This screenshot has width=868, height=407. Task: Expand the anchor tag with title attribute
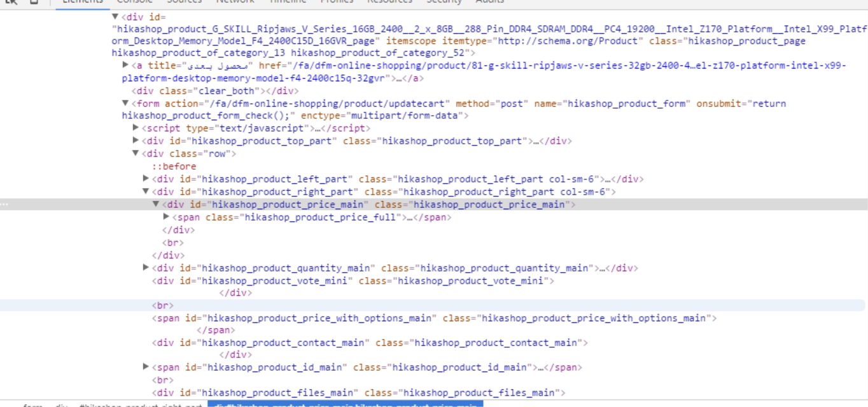125,65
